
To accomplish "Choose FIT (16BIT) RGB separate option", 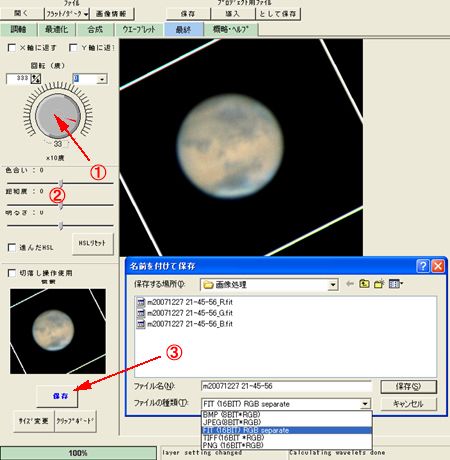I will [x=287, y=430].
